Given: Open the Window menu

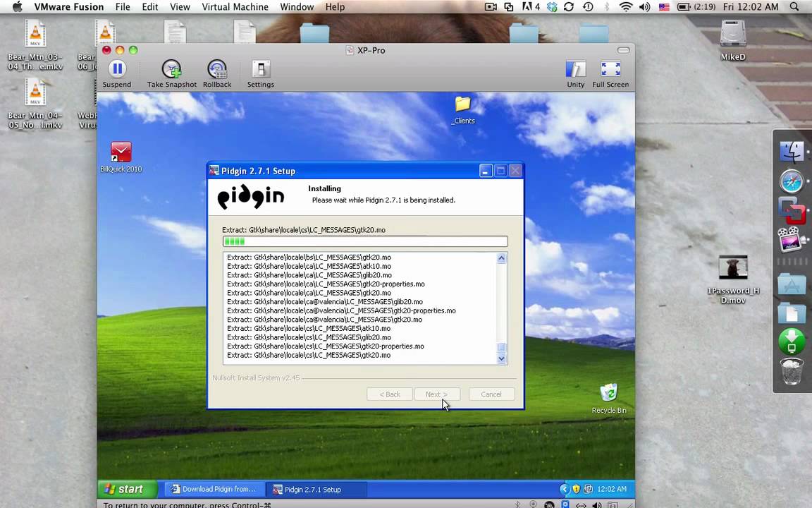Looking at the screenshot, I should click(x=297, y=7).
